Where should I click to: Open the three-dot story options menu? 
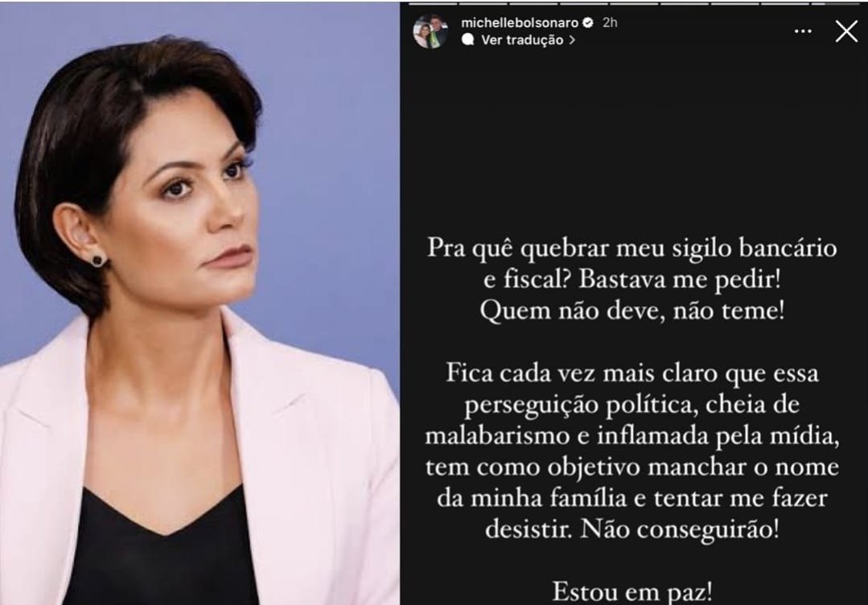pos(803,31)
